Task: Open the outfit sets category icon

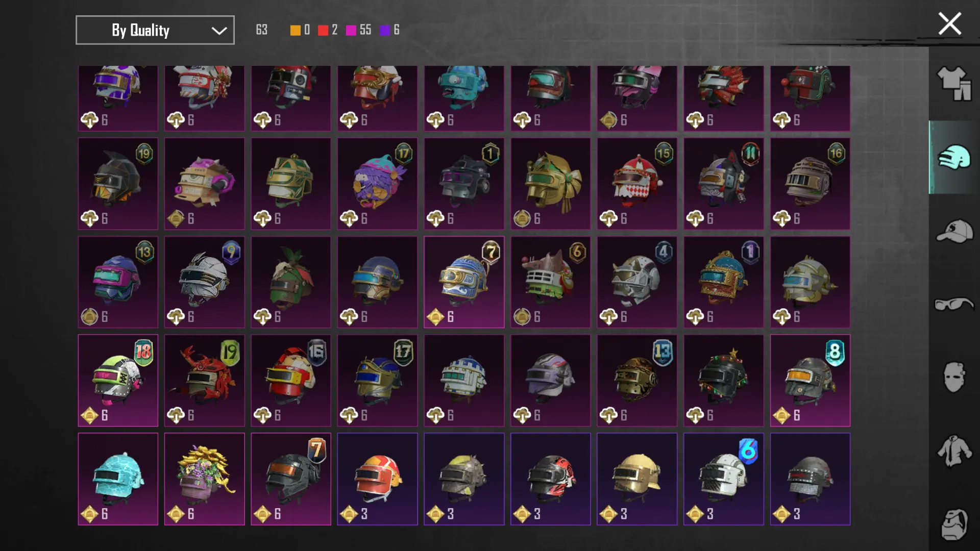Action: click(x=953, y=84)
